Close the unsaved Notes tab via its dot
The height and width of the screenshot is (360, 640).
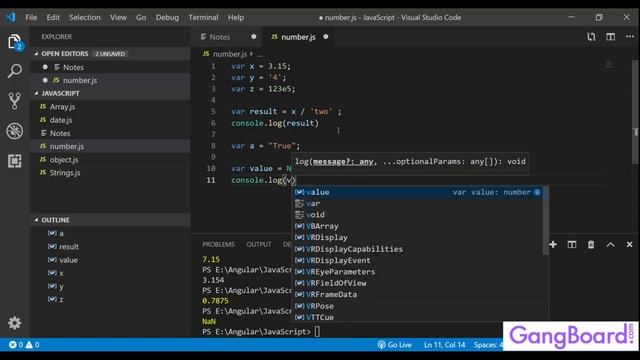click(x=253, y=36)
